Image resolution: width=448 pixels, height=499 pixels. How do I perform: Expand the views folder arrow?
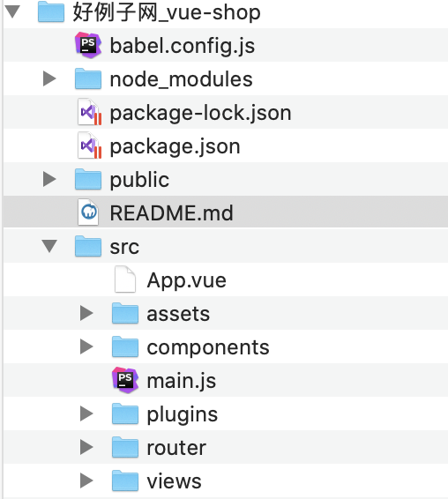point(86,480)
